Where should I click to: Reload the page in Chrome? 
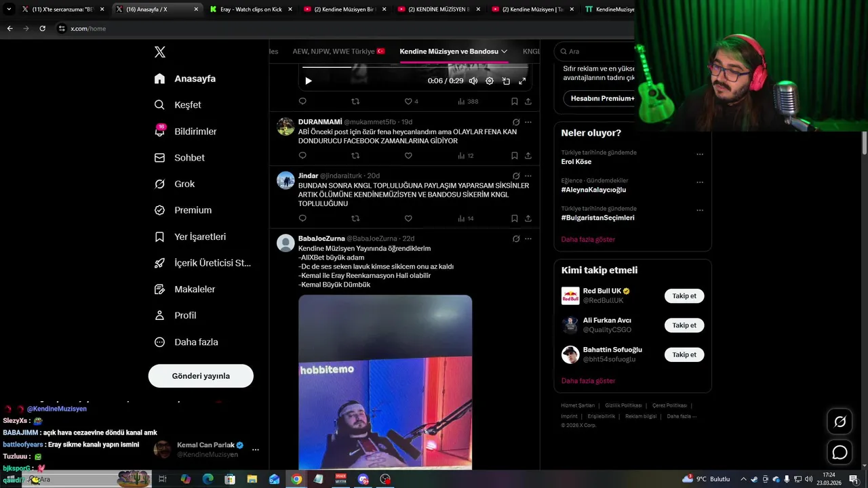click(x=42, y=28)
